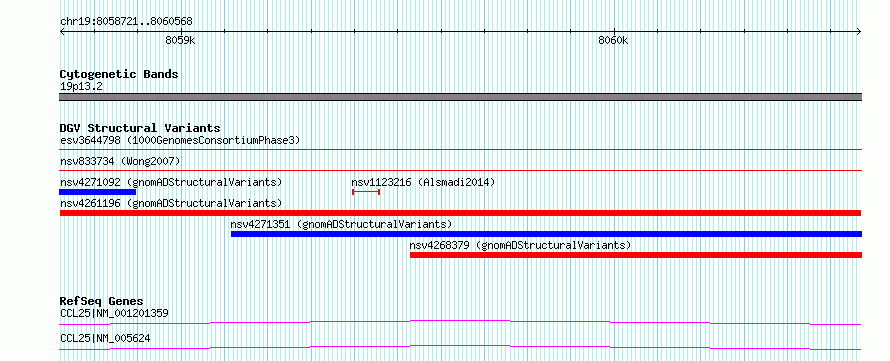Image resolution: width=890 pixels, height=361 pixels.
Task: Click the red nsv4268379 variant bar
Action: click(636, 255)
